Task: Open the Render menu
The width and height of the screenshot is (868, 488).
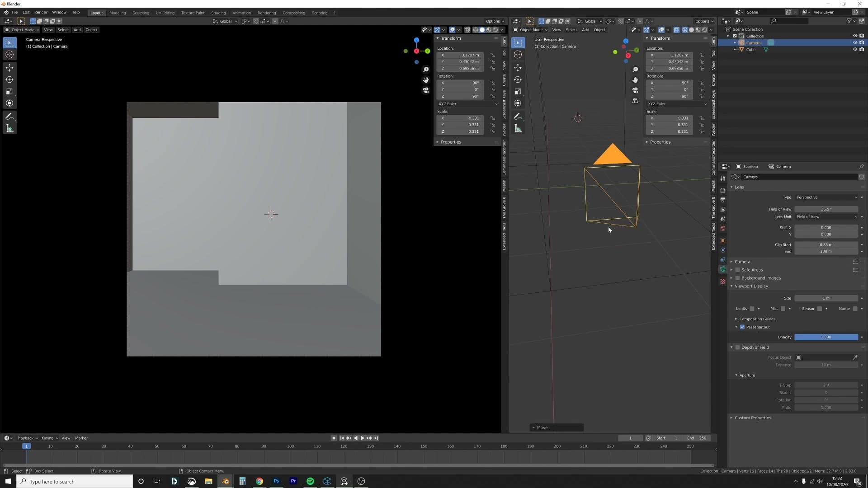Action: pos(41,12)
